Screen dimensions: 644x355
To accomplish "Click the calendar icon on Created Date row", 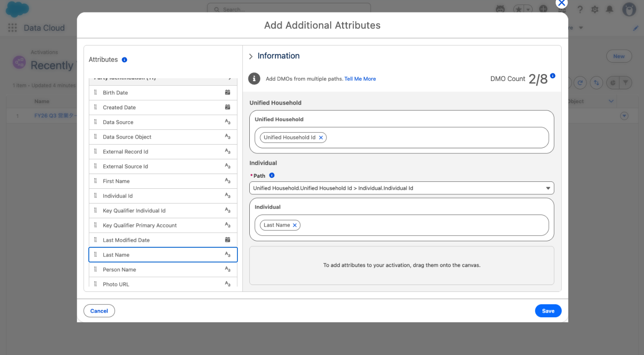I will pyautogui.click(x=227, y=107).
